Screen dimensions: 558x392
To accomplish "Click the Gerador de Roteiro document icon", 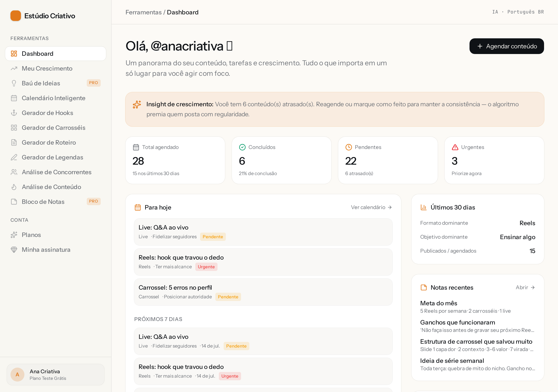I will 14,143.
